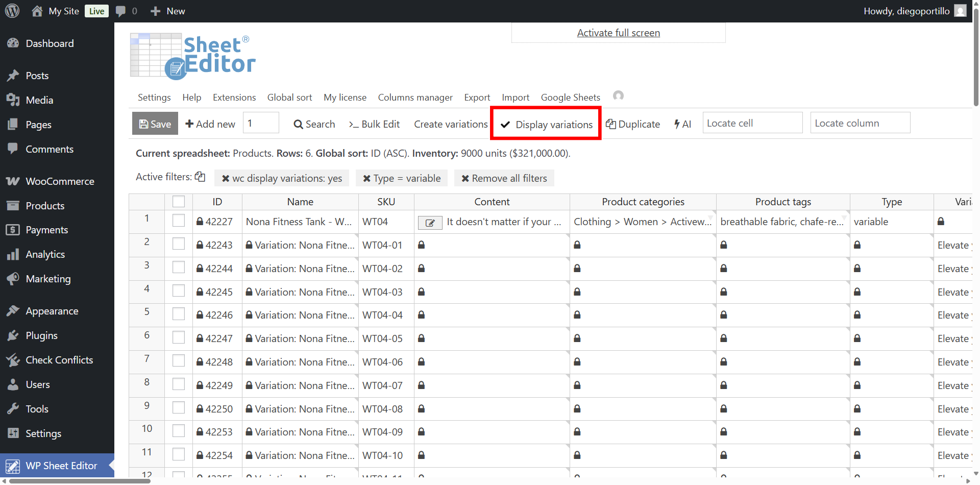
Task: Toggle Display variations option
Action: point(547,125)
